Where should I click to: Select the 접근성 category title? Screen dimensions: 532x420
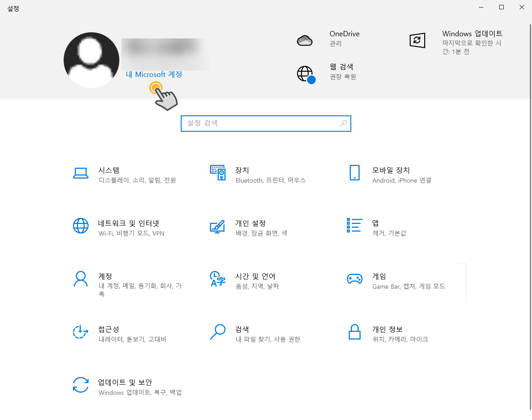coord(109,329)
